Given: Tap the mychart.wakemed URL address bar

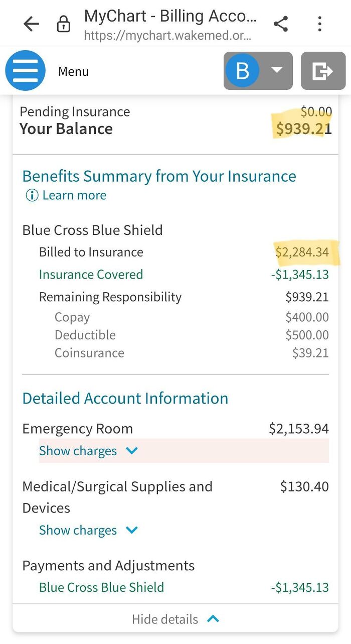Looking at the screenshot, I should [168, 35].
